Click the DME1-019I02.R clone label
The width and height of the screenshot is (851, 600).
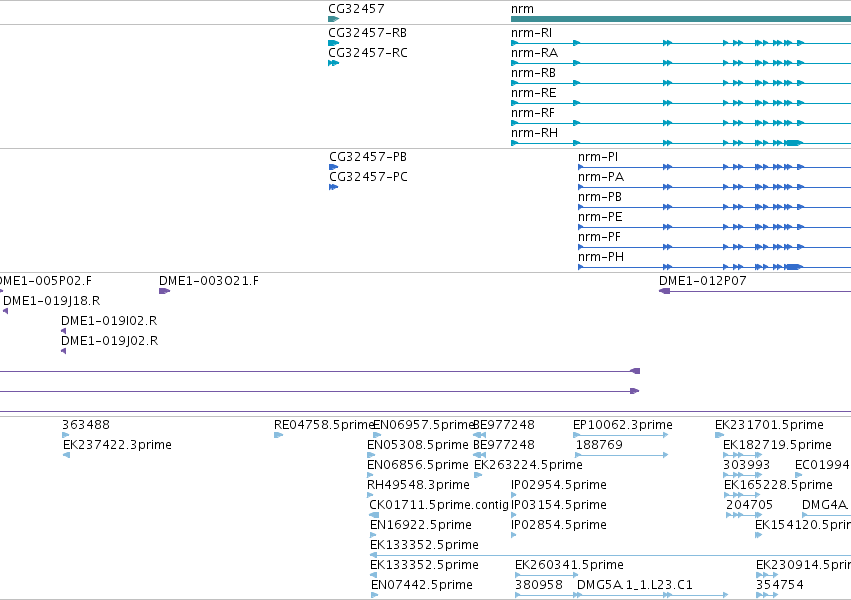click(109, 321)
